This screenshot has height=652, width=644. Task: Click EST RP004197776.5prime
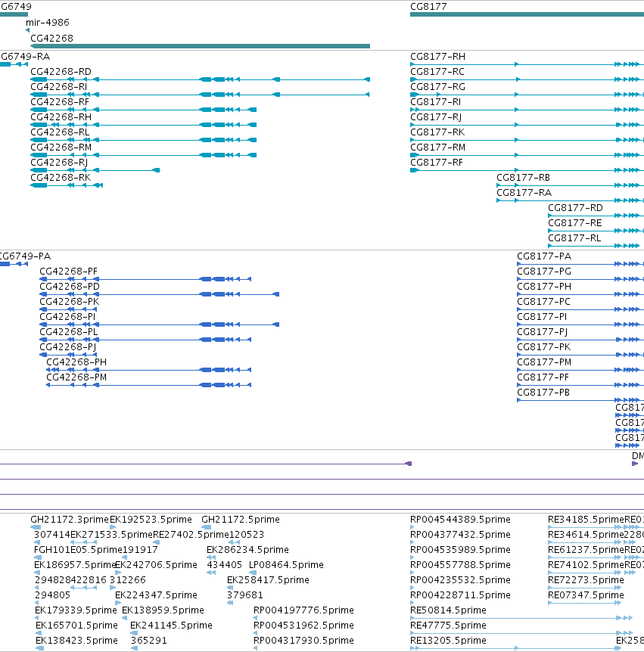click(x=303, y=610)
